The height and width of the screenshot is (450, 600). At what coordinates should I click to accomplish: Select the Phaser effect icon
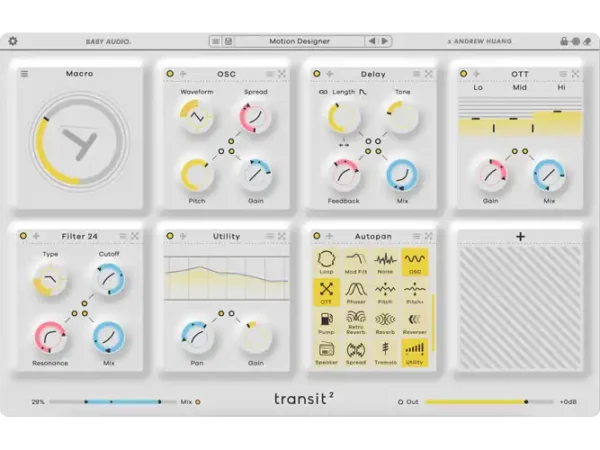tap(356, 292)
